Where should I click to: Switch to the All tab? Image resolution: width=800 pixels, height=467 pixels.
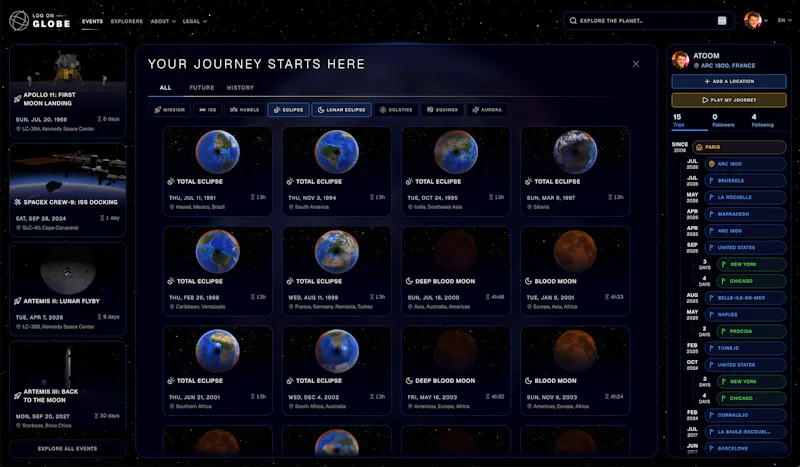165,88
